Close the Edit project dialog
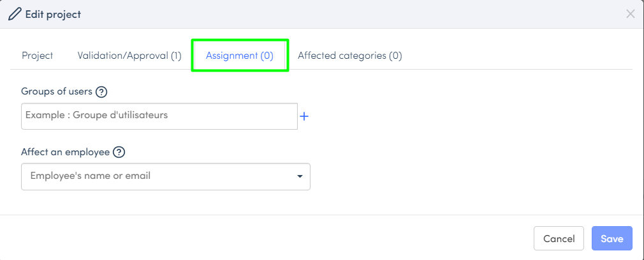 pos(630,14)
